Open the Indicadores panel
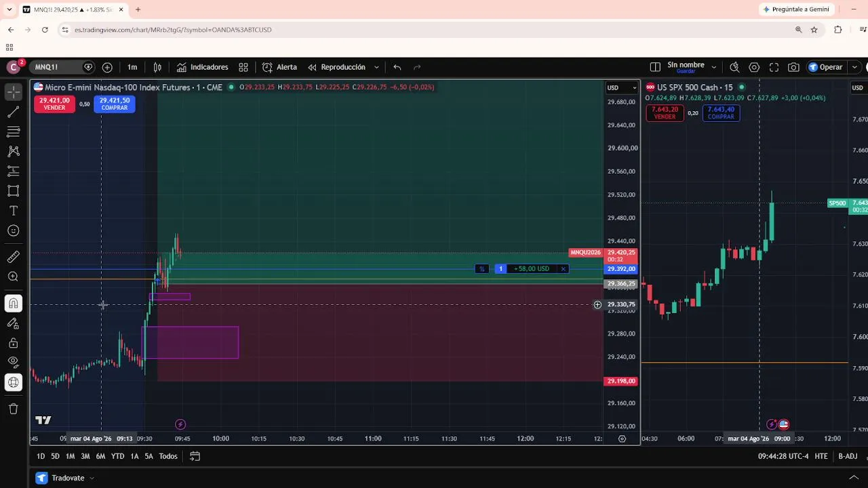This screenshot has height=488, width=868. tap(203, 67)
